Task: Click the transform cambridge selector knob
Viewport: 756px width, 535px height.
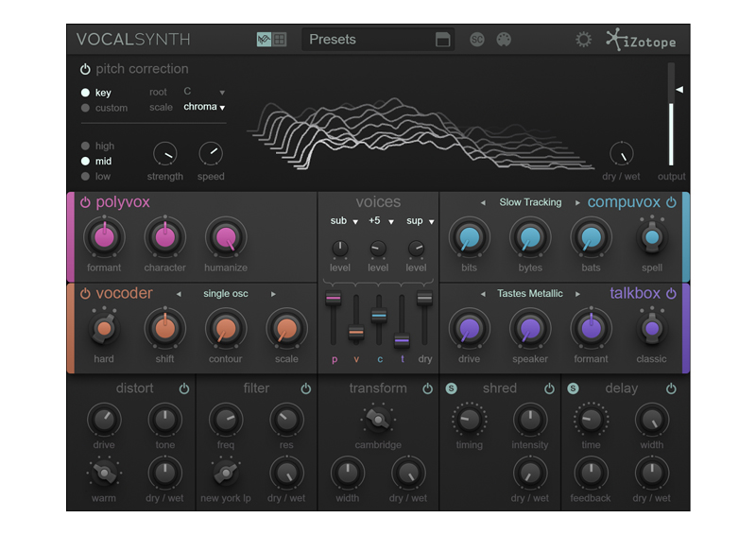Action: pos(378,420)
